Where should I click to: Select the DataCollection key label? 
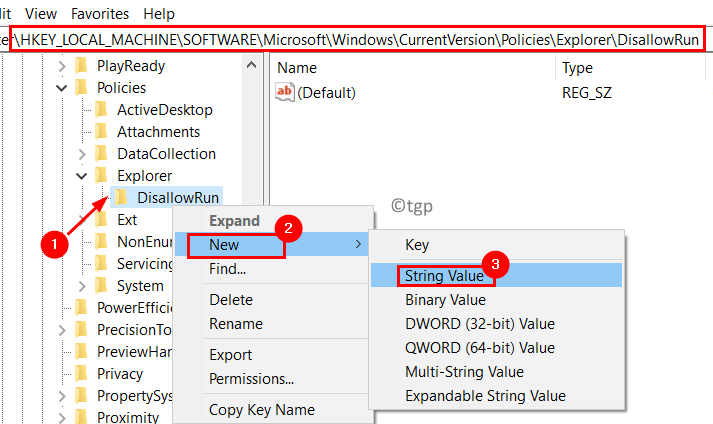(166, 154)
